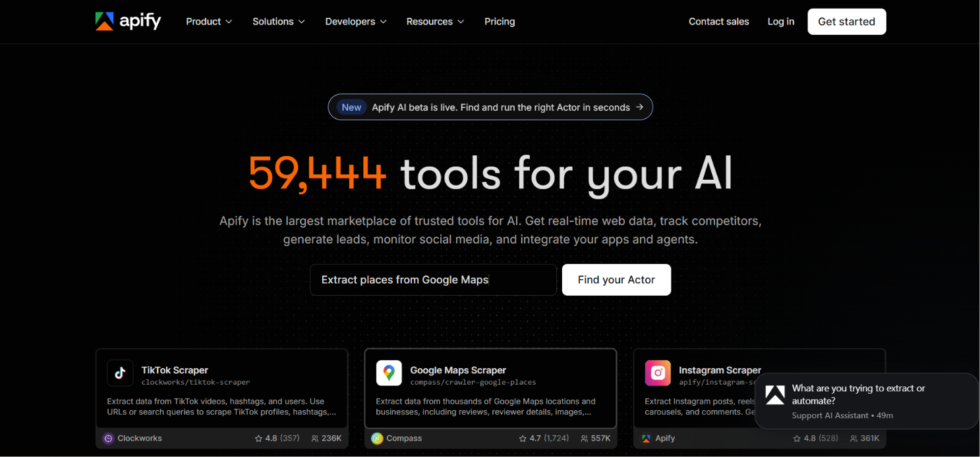The width and height of the screenshot is (980, 457).
Task: Go to the Pricing page
Action: [x=500, y=22]
